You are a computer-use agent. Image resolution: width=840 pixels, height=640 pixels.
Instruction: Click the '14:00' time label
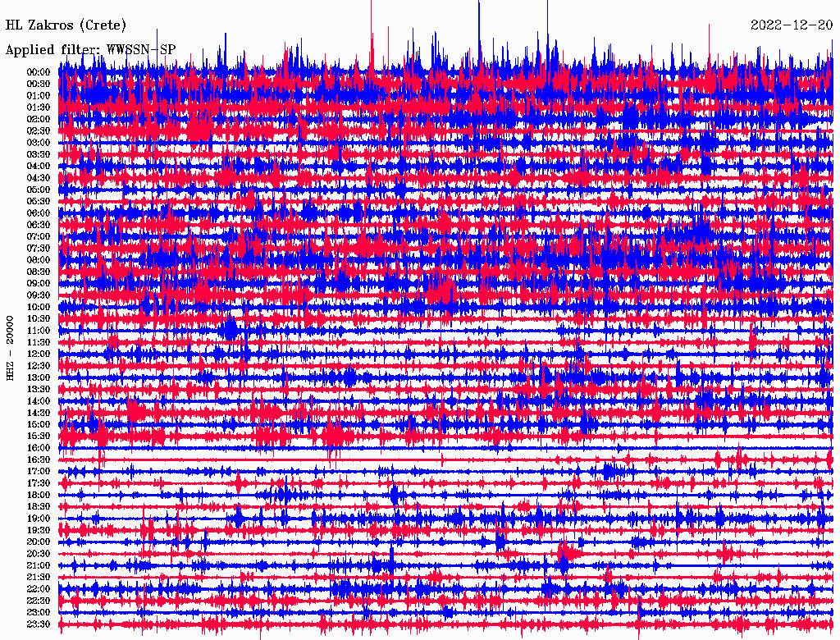pyautogui.click(x=39, y=401)
